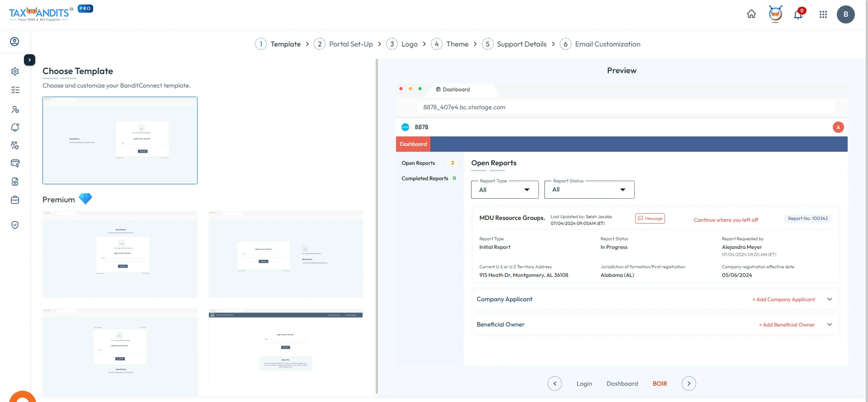
Task: Expand the Beneficial Owner section chevron
Action: point(829,325)
